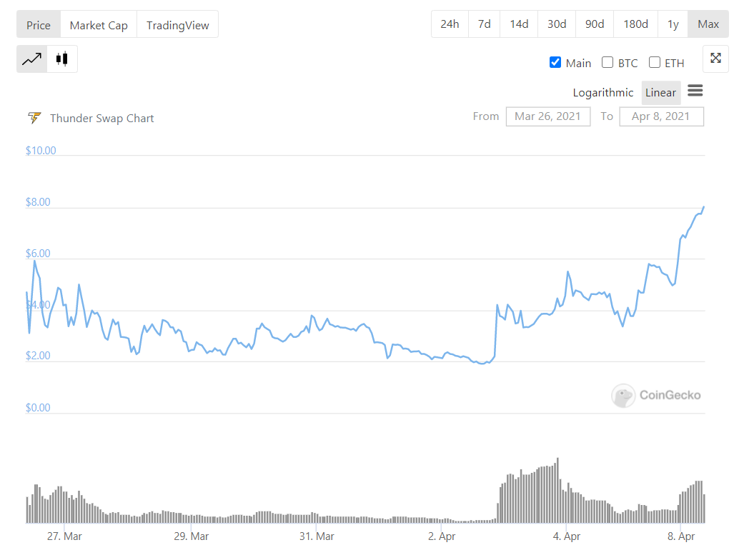Screen dimensions: 744x560
Task: Click the Thunder Swap Chart title
Action: (102, 118)
